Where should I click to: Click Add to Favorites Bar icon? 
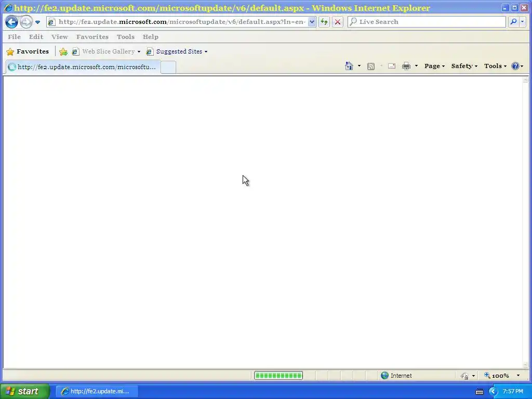(63, 51)
